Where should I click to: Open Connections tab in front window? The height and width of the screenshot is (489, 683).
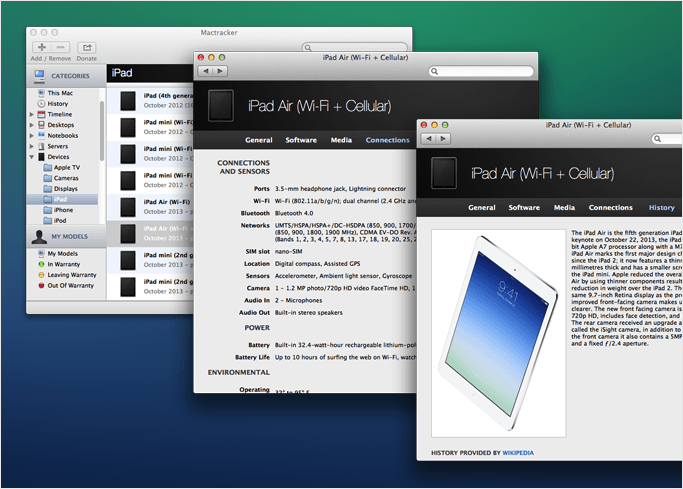(x=611, y=208)
